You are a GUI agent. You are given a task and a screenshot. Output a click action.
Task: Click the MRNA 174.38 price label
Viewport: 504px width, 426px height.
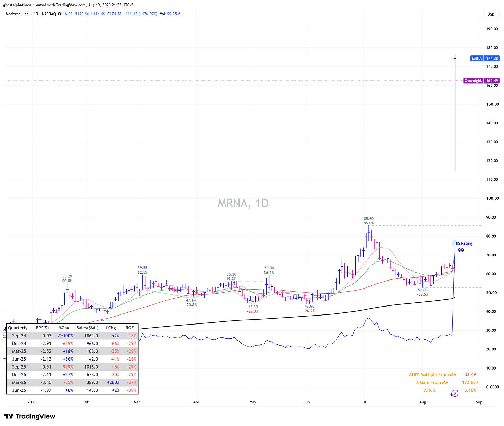pos(485,59)
